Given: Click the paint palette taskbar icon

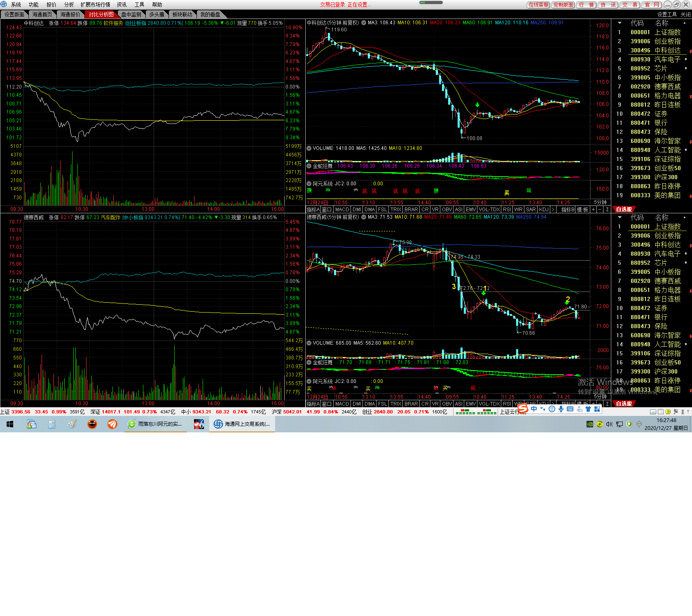Looking at the screenshot, I should pyautogui.click(x=72, y=424).
